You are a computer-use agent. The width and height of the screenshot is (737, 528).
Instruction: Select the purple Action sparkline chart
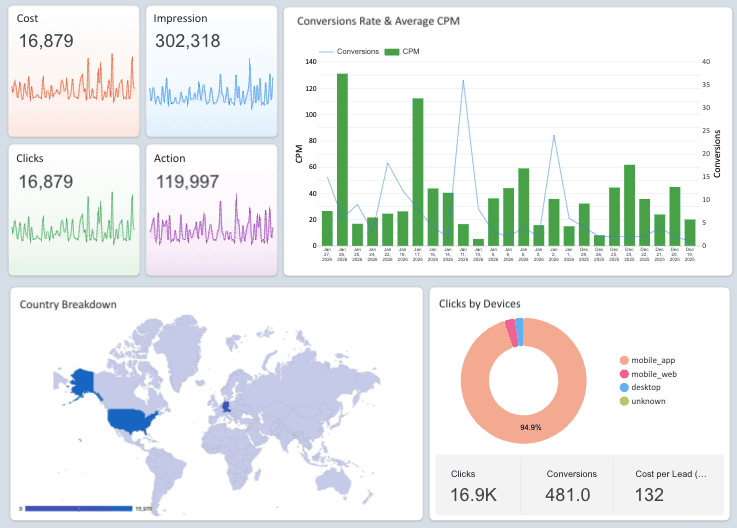211,221
